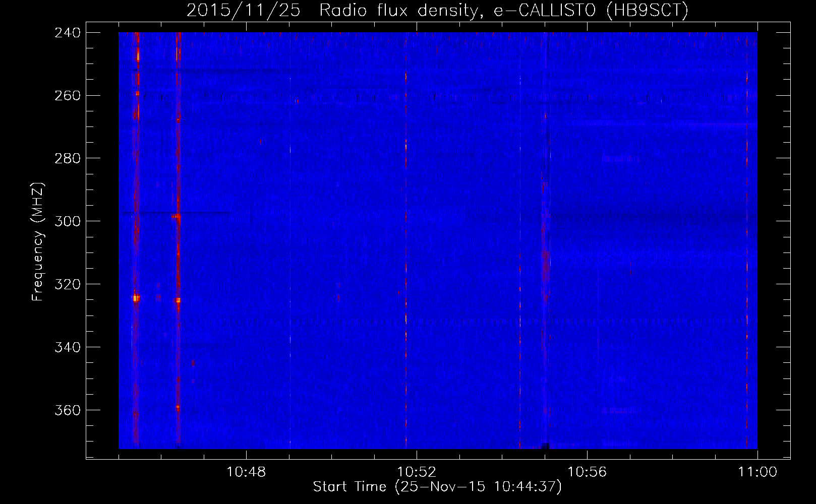This screenshot has height=504, width=816.
Task: Select the date '2015/11/25' in the title
Action: [x=243, y=11]
